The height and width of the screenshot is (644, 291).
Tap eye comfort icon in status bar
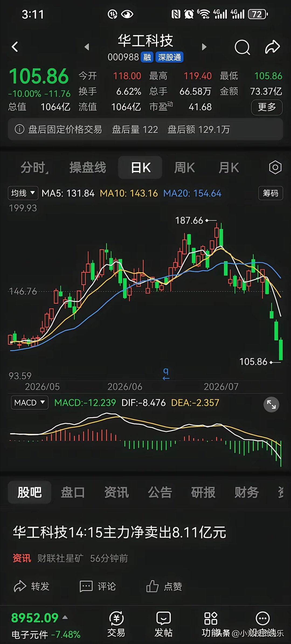pyautogui.click(x=127, y=14)
